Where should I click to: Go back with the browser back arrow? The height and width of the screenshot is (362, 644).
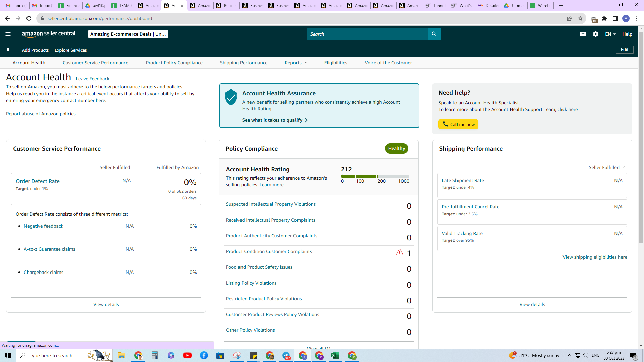(x=7, y=18)
